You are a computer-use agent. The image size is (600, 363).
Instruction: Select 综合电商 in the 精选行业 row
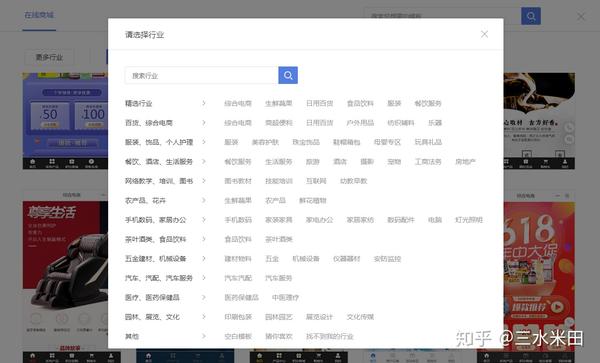pyautogui.click(x=238, y=103)
